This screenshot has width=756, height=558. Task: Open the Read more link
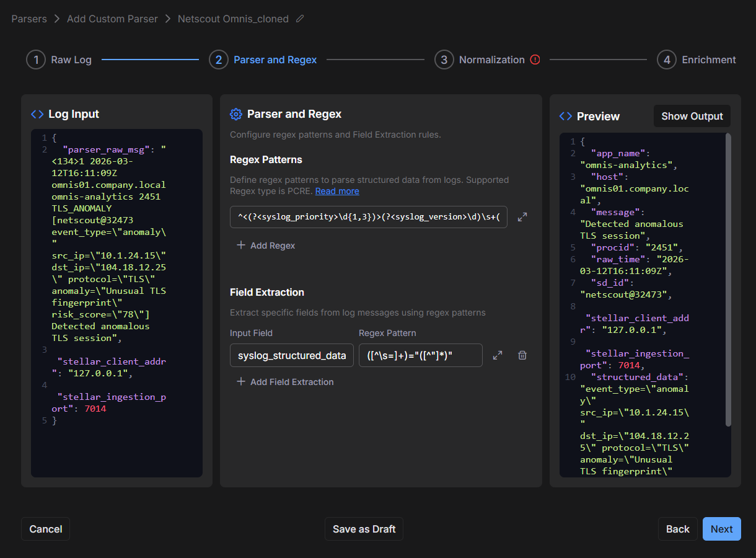click(337, 191)
